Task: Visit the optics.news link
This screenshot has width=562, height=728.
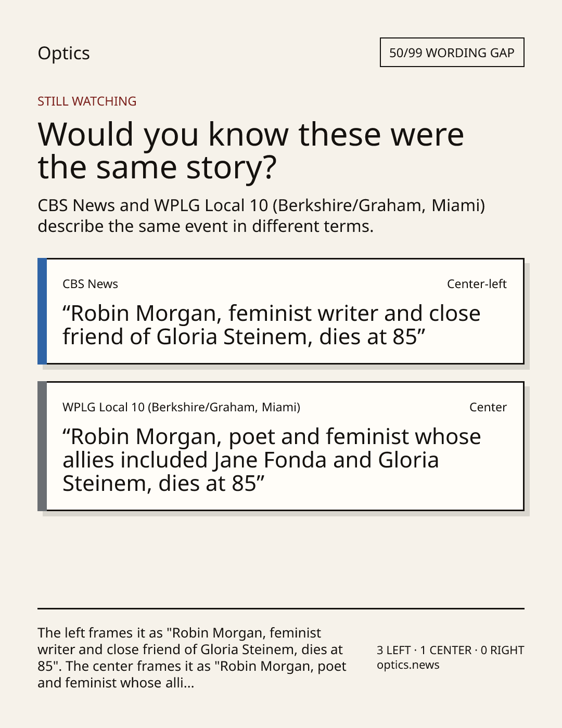Action: pyautogui.click(x=408, y=665)
